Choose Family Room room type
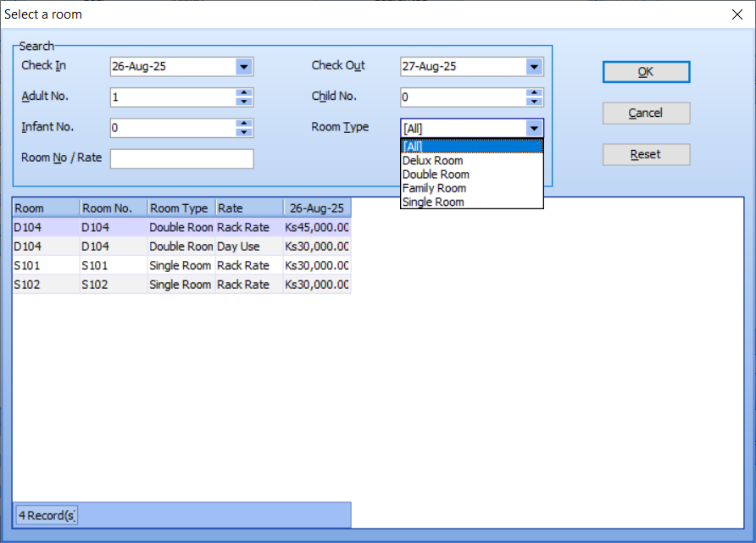Screen dimensions: 756x543 pos(434,187)
